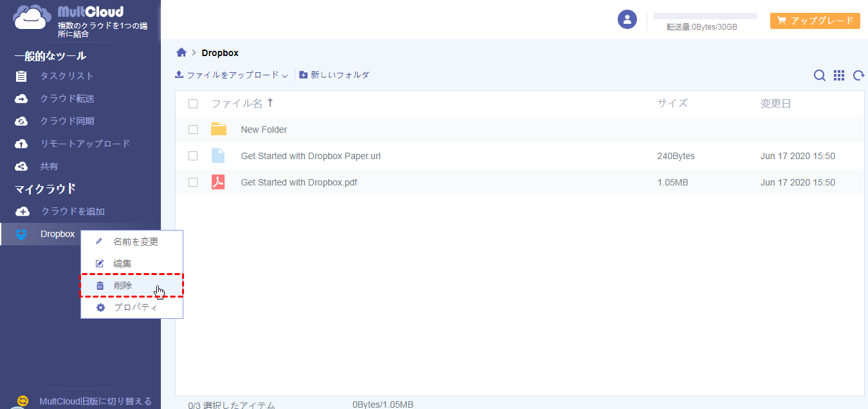Click the shopping cart icon on upgrade

782,21
